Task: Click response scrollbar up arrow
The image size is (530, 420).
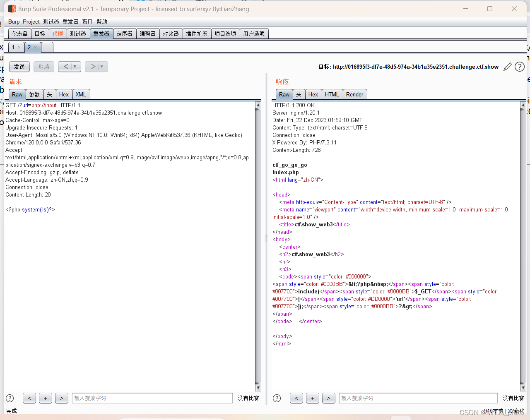Action: 523,105
